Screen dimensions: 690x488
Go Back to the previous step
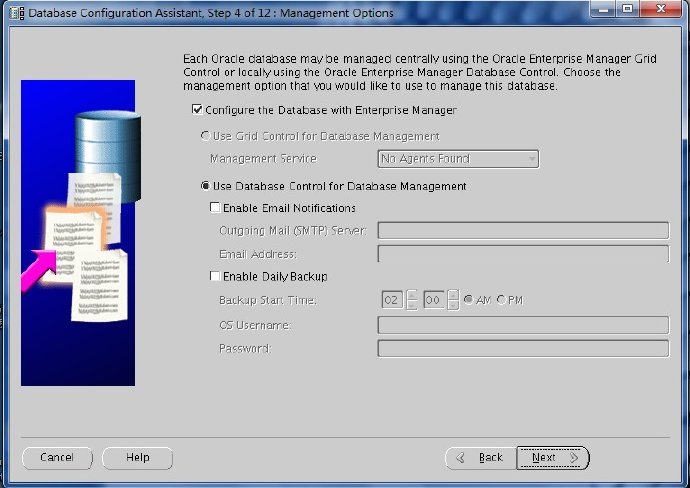(481, 458)
